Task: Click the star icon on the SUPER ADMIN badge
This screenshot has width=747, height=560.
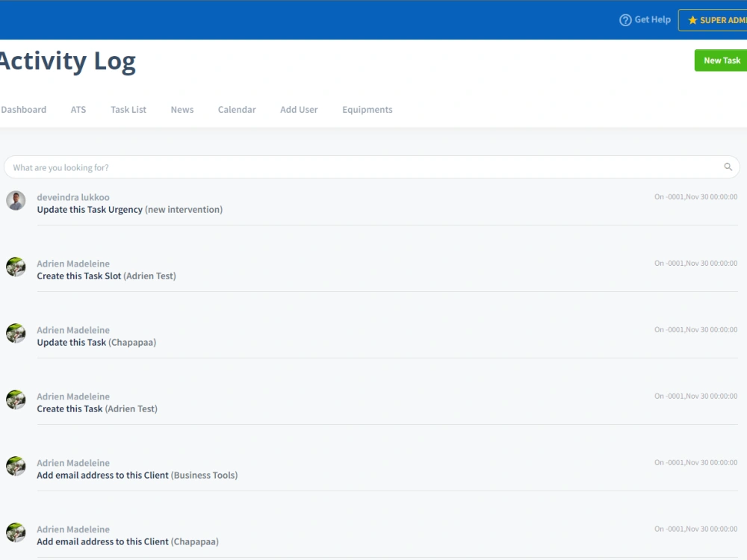Action: coord(694,20)
